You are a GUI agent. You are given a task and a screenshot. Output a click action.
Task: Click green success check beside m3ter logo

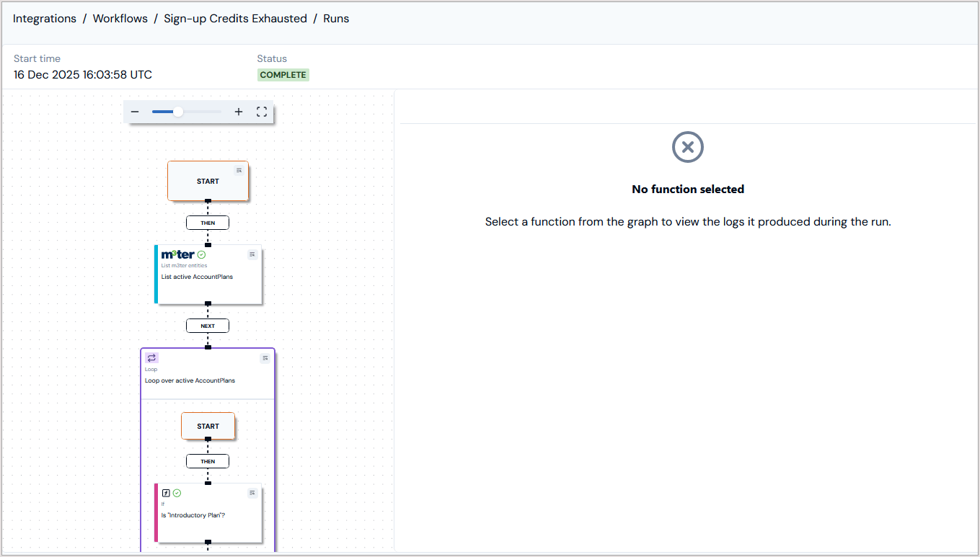pyautogui.click(x=202, y=254)
